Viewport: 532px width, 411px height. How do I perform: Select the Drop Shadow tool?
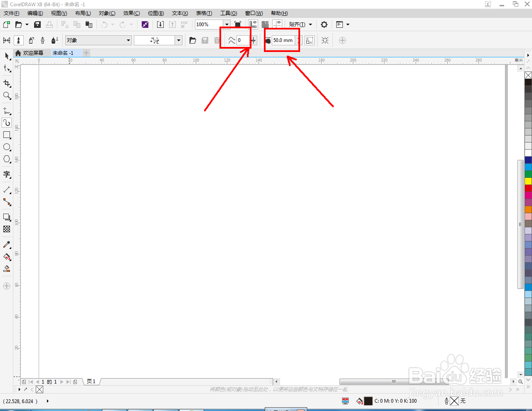(x=7, y=217)
